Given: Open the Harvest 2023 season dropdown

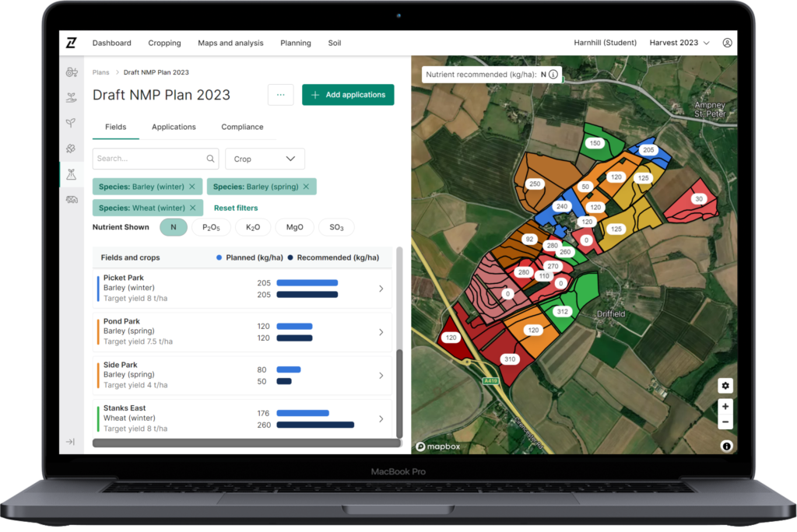Looking at the screenshot, I should (678, 43).
